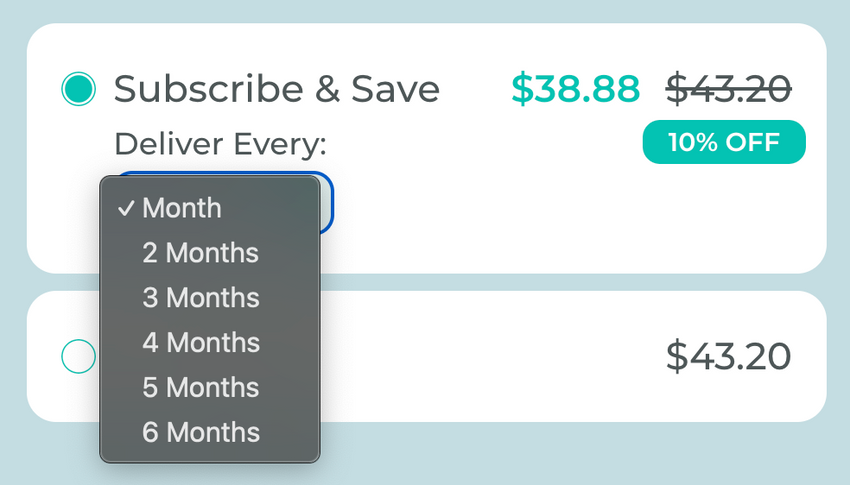
Task: Click the Deliver Every: label
Action: (x=220, y=144)
